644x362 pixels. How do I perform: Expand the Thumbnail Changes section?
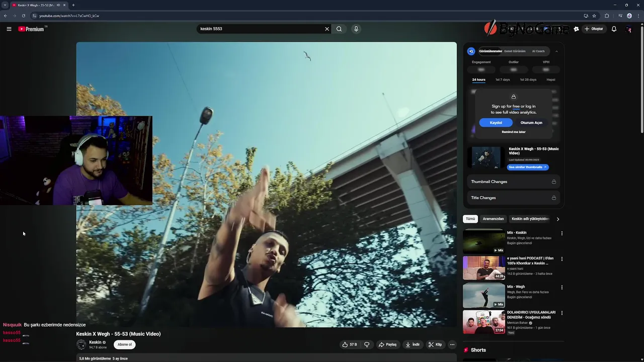click(x=513, y=182)
